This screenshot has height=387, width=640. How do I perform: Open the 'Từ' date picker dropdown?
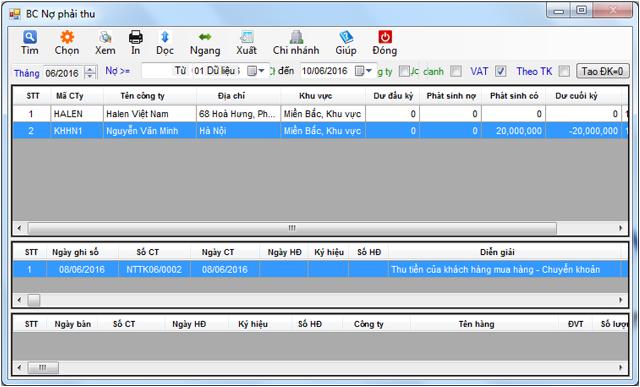tap(257, 71)
